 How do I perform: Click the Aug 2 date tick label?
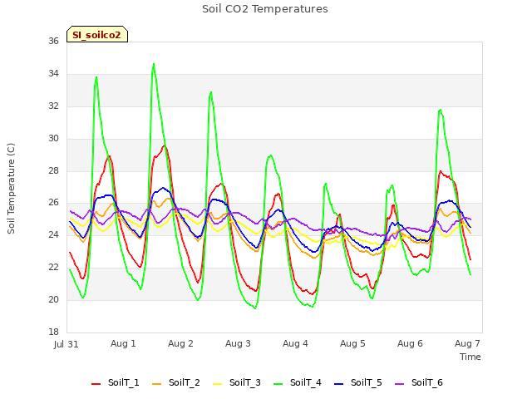pyautogui.click(x=180, y=343)
